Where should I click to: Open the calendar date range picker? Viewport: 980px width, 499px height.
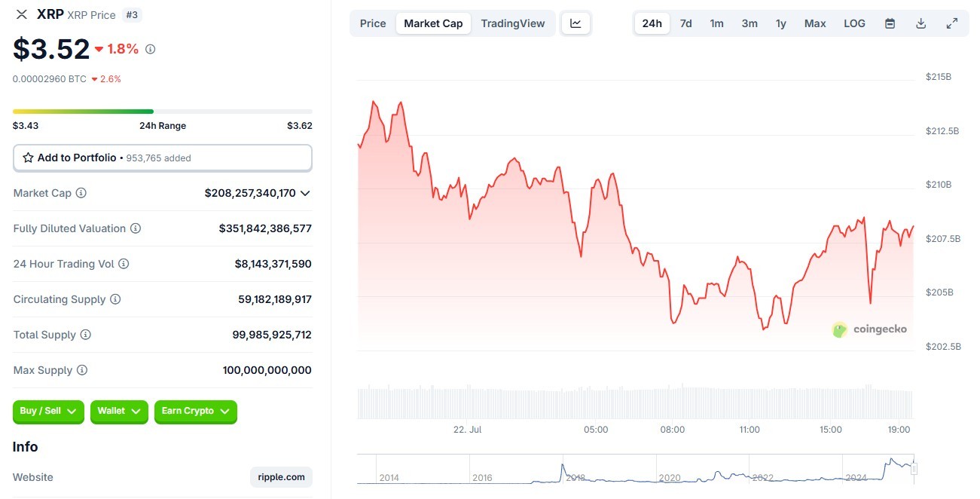point(890,23)
